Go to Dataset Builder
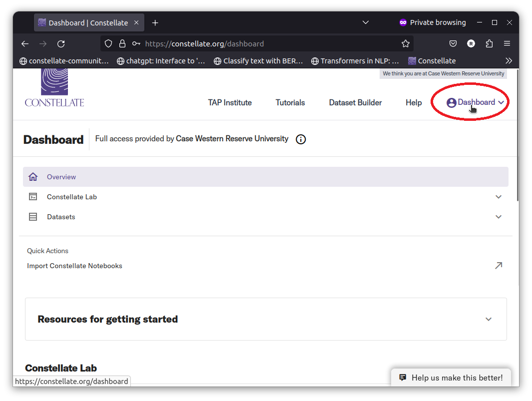532x401 pixels. tap(355, 102)
